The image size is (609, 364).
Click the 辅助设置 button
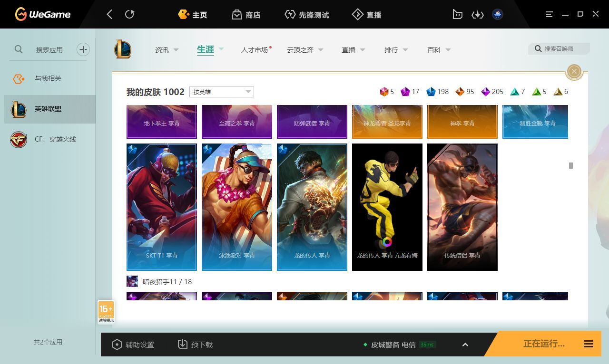[133, 345]
